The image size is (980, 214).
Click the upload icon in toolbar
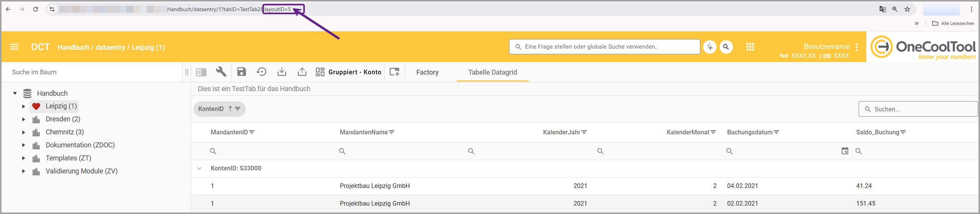[x=302, y=72]
